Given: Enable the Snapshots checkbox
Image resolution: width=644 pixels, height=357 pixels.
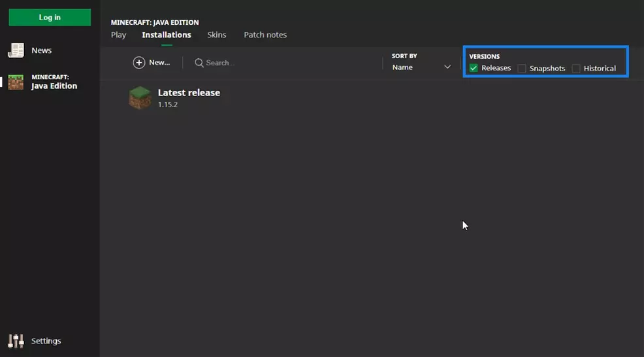Looking at the screenshot, I should tap(522, 68).
